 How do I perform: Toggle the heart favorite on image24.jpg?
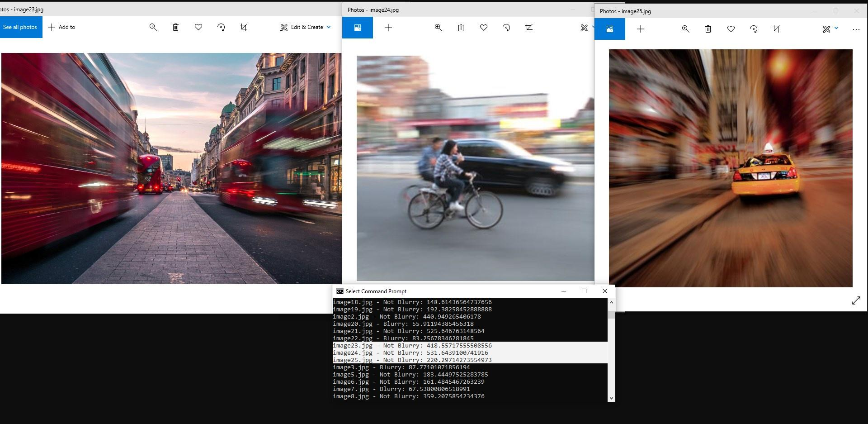click(x=484, y=28)
